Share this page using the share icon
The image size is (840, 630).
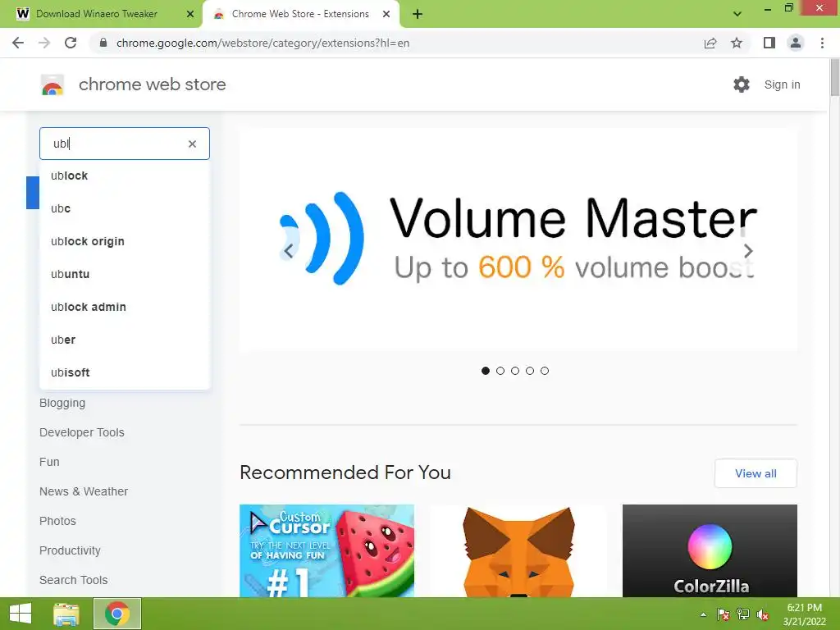pos(710,43)
